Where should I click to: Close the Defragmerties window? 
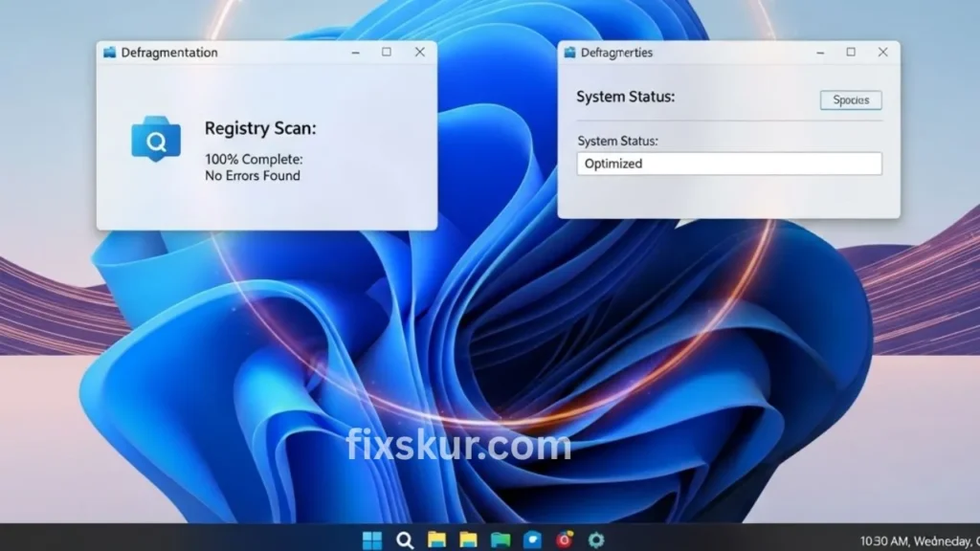click(882, 52)
